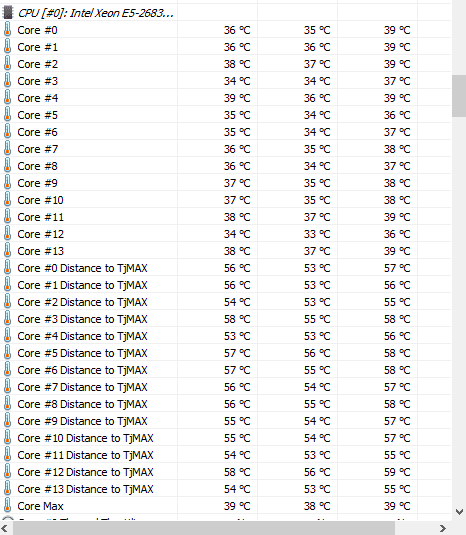Click the thermometer icon beside Core Max
The height and width of the screenshot is (535, 466).
click(7, 506)
